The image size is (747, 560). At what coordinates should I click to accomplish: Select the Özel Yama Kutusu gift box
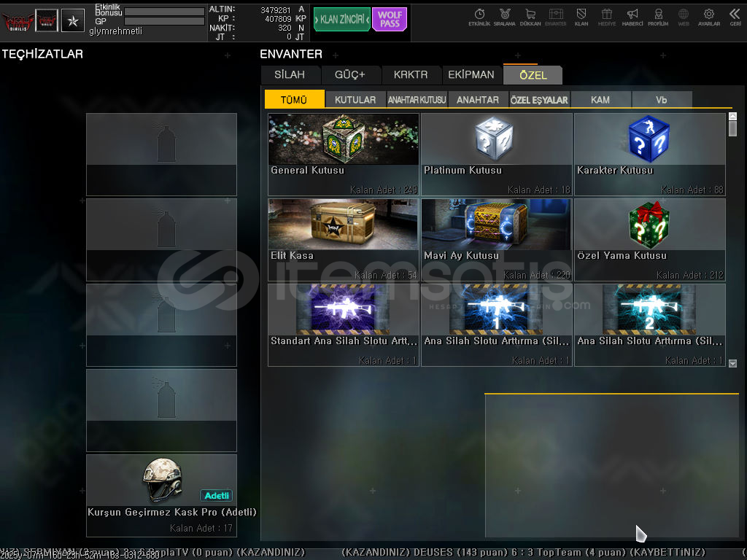(650, 239)
